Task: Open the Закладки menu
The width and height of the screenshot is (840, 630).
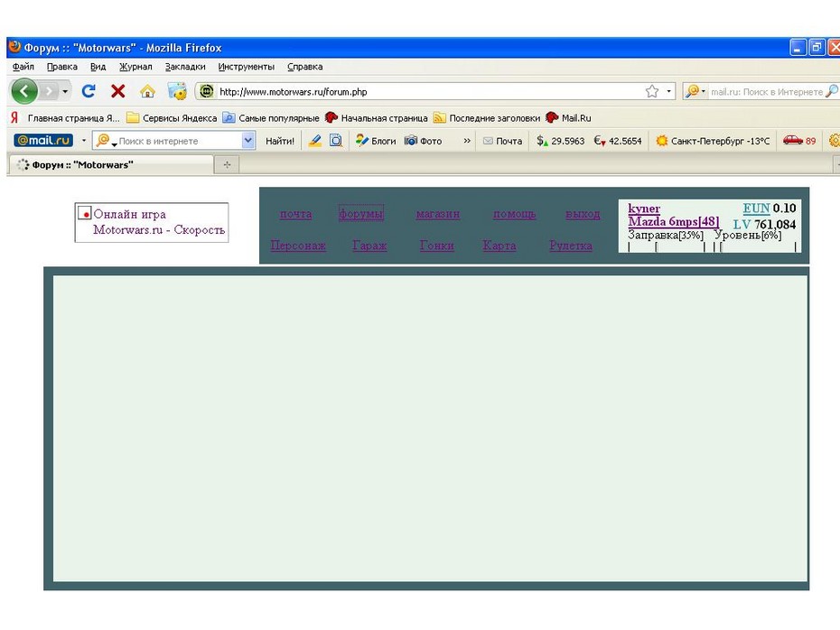Action: (185, 67)
